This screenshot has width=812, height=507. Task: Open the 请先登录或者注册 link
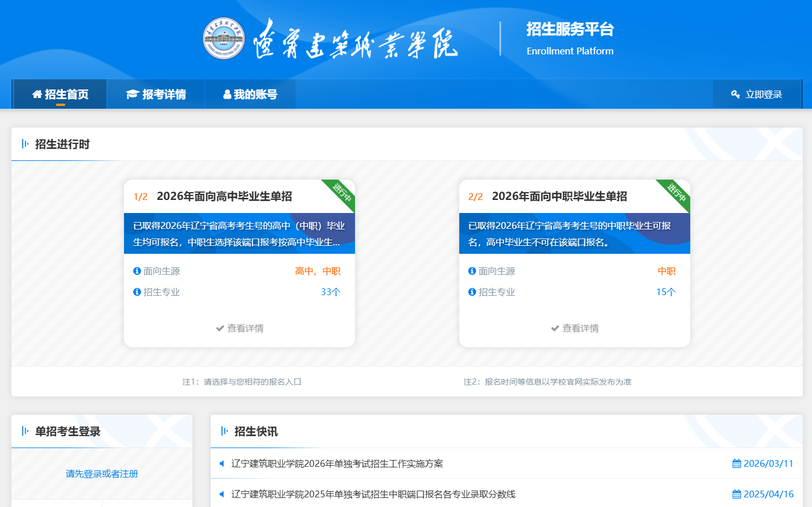click(x=102, y=474)
